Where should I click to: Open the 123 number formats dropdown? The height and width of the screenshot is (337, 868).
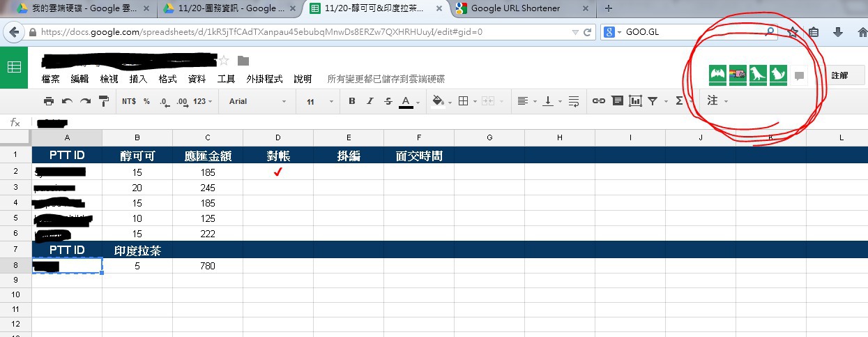point(202,101)
